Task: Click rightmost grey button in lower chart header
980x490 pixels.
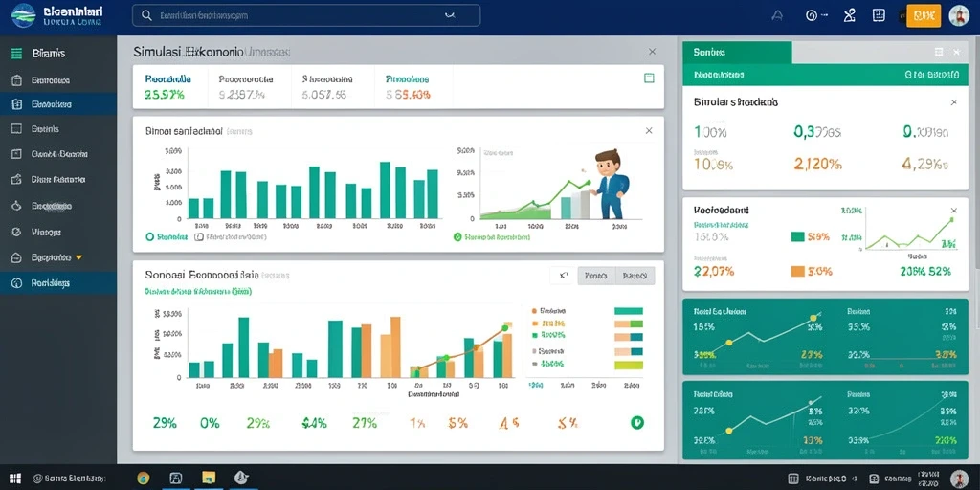Action: (635, 276)
